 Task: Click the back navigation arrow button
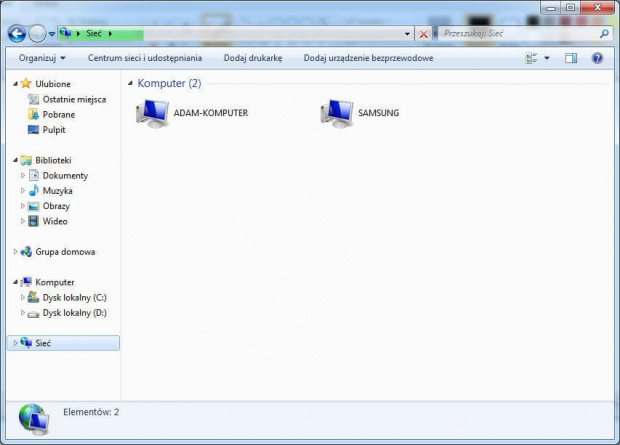(x=16, y=33)
